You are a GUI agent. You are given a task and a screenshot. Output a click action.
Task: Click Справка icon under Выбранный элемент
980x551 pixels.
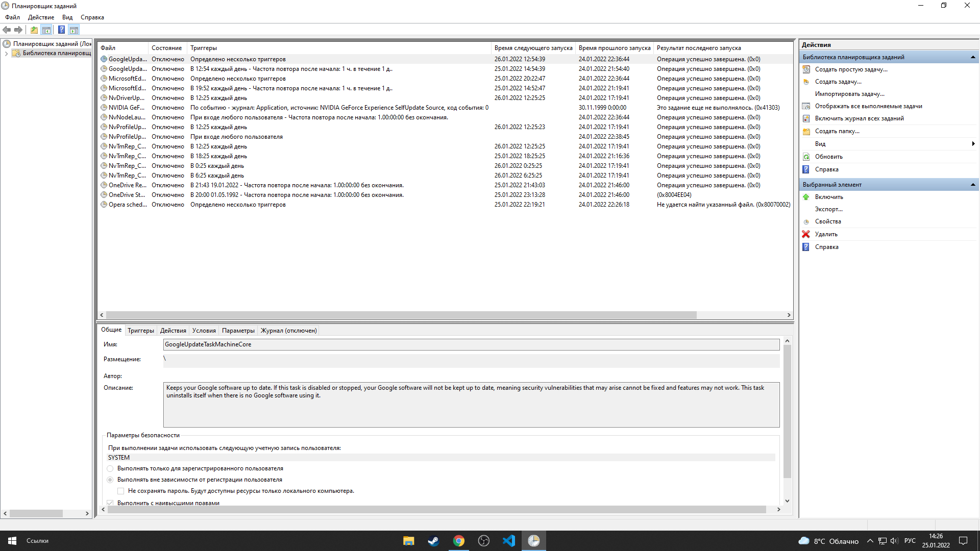[x=806, y=247]
